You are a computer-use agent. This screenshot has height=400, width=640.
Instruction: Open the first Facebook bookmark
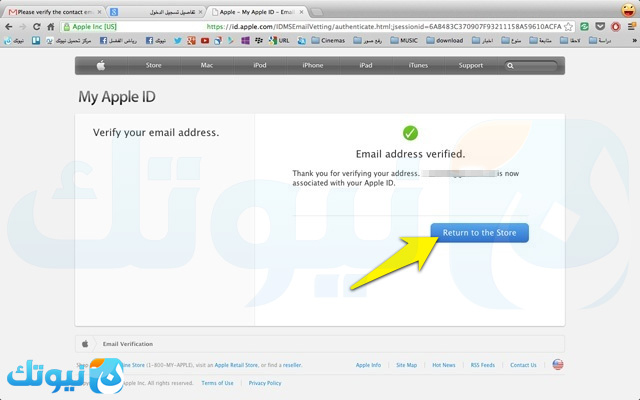click(x=118, y=40)
